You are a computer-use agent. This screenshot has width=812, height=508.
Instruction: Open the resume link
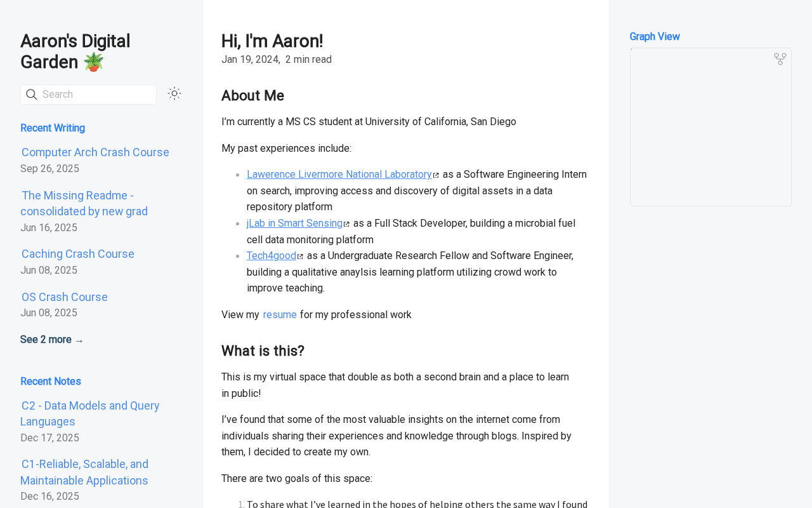pyautogui.click(x=280, y=315)
